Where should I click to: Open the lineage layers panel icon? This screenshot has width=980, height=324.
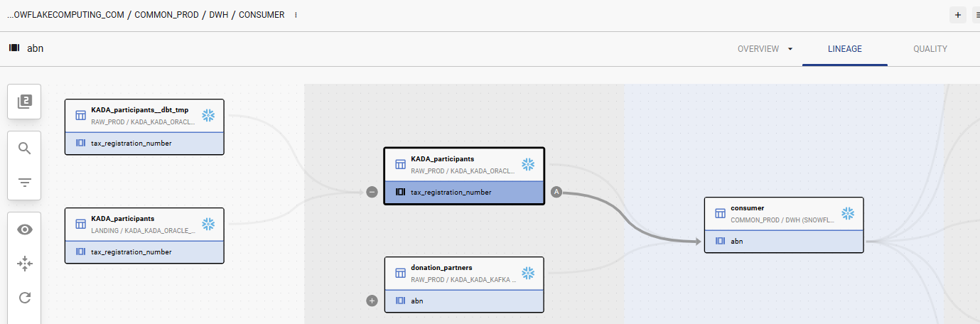pyautogui.click(x=24, y=102)
